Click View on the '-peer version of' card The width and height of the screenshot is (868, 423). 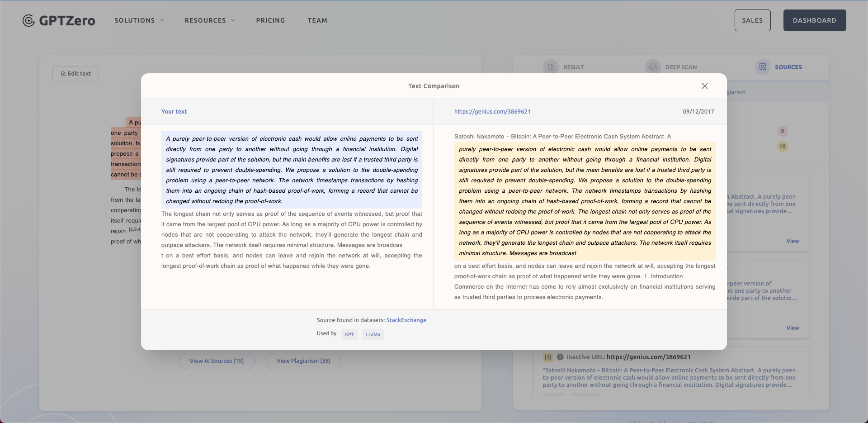(x=793, y=328)
